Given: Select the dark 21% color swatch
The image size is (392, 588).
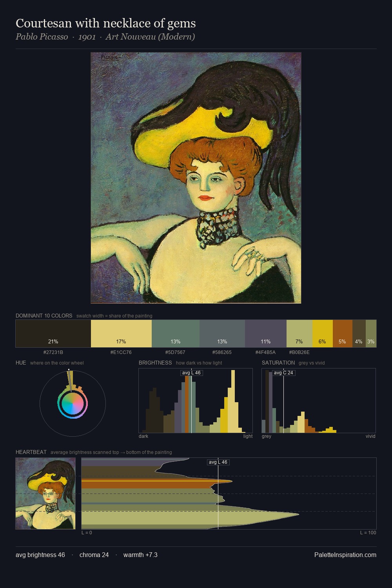Looking at the screenshot, I should click(x=53, y=334).
